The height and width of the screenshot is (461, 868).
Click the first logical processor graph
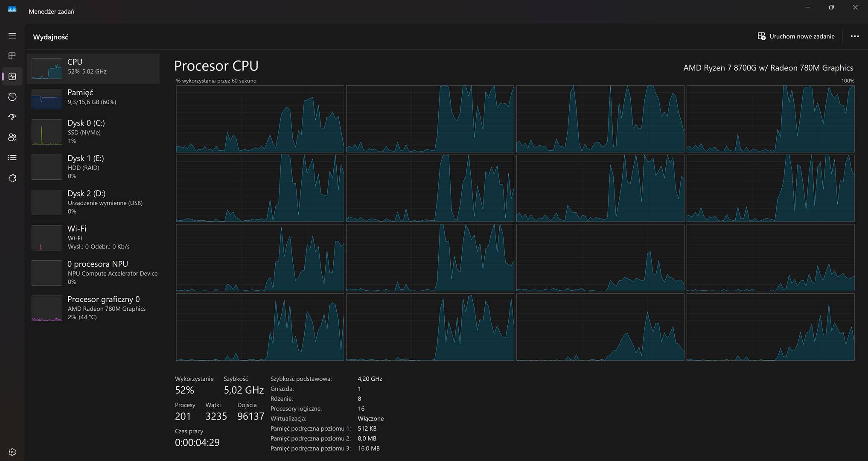(x=260, y=119)
